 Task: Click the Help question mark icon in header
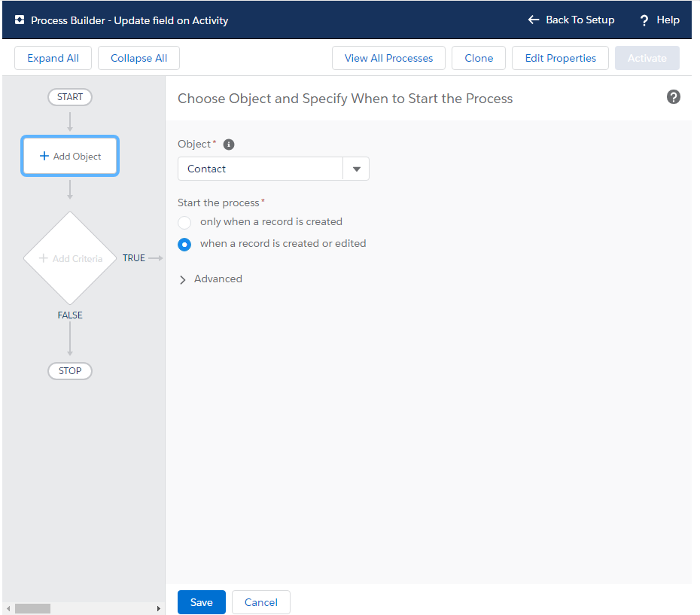[x=644, y=20]
